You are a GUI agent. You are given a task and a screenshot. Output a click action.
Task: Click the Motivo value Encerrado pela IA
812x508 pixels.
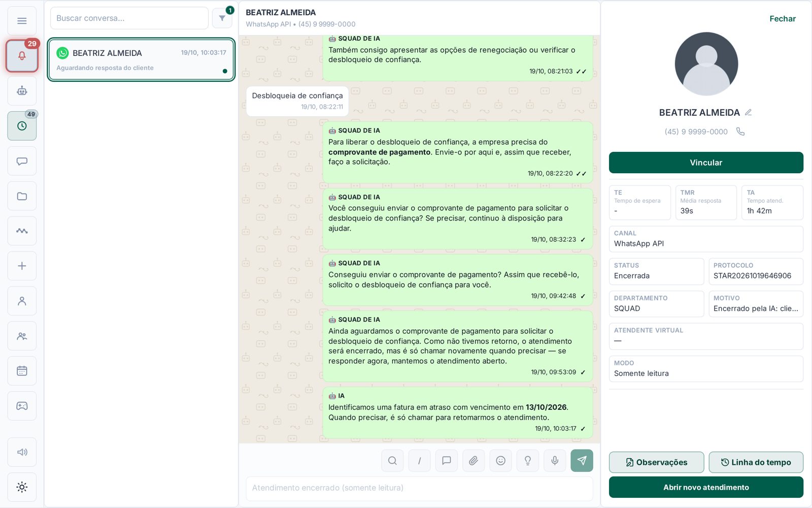(756, 308)
